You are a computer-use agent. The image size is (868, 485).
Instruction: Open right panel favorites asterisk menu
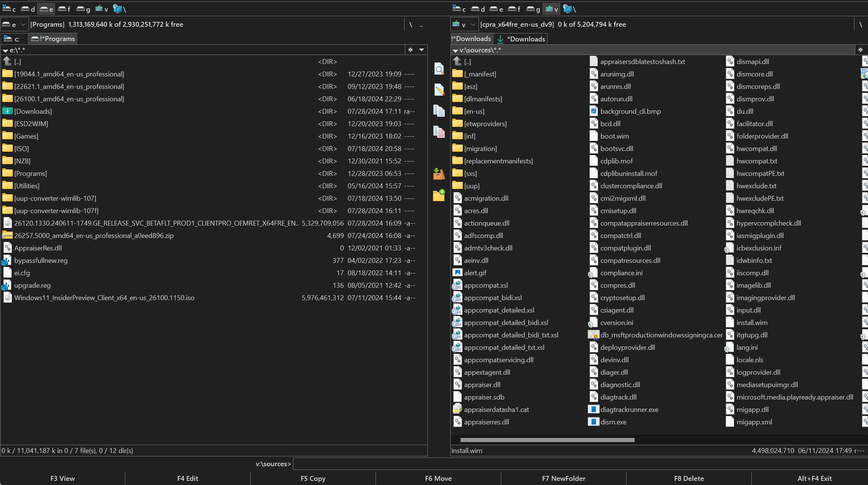860,50
